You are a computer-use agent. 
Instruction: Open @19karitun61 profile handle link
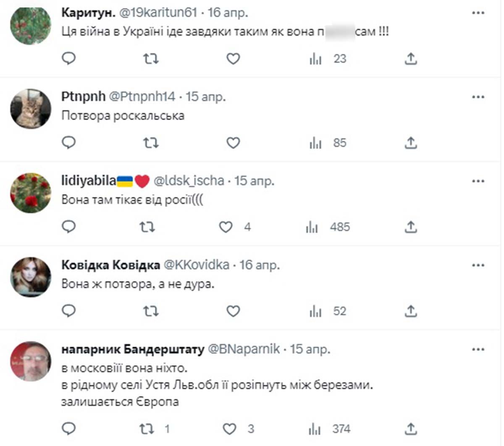[x=158, y=13]
